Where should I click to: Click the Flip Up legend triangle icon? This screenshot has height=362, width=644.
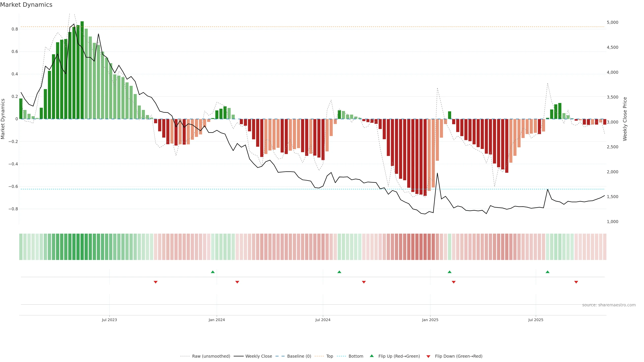coord(372,356)
